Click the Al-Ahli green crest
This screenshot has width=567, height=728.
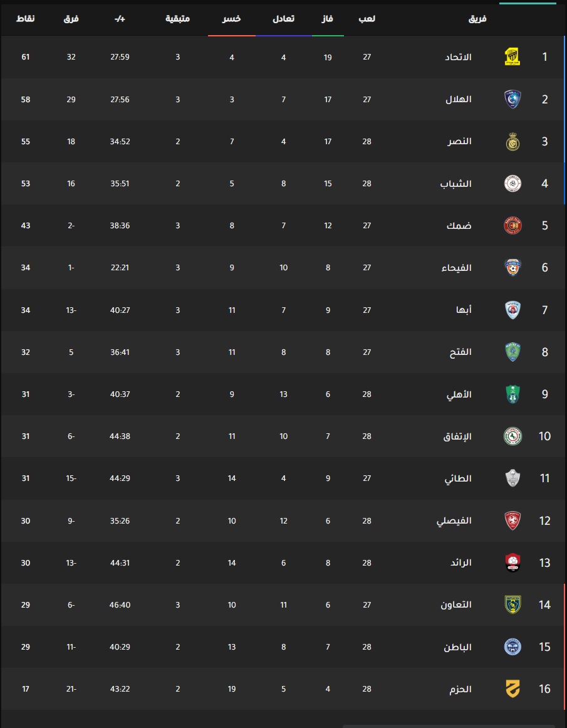(x=512, y=394)
